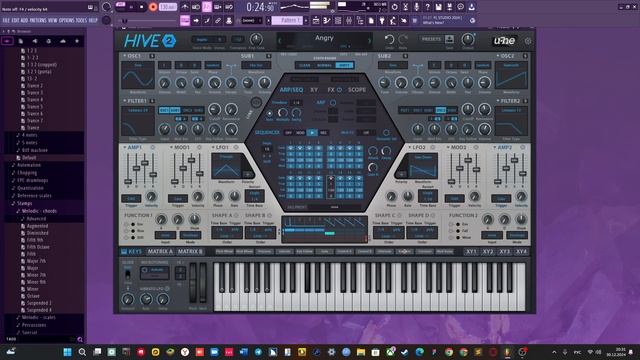The image size is (640, 360).
Task: Open XY3 pad button
Action: pyautogui.click(x=504, y=252)
